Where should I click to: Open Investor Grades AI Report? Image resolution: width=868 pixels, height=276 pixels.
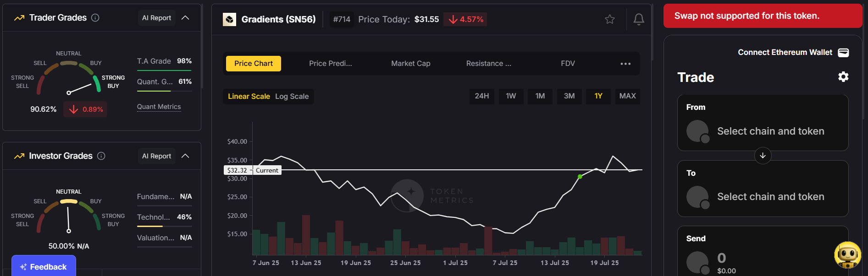pos(156,156)
